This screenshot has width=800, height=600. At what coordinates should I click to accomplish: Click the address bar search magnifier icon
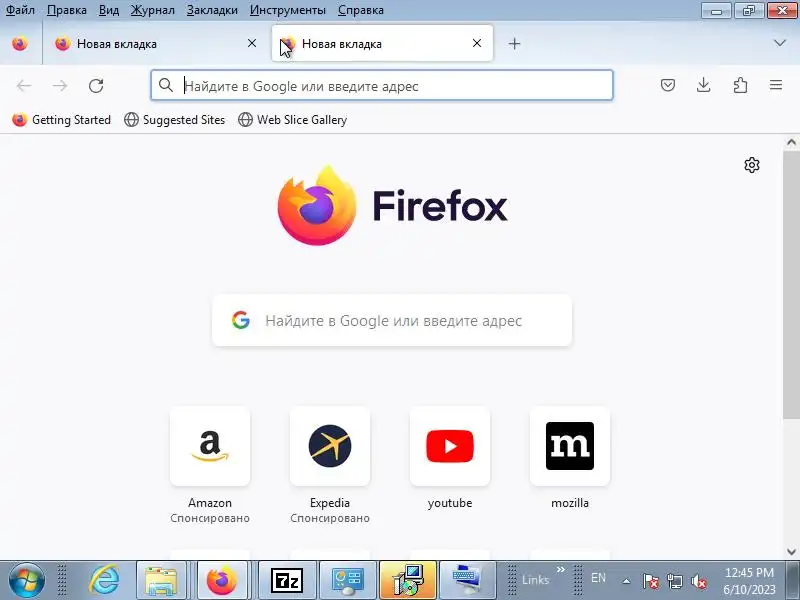[166, 85]
